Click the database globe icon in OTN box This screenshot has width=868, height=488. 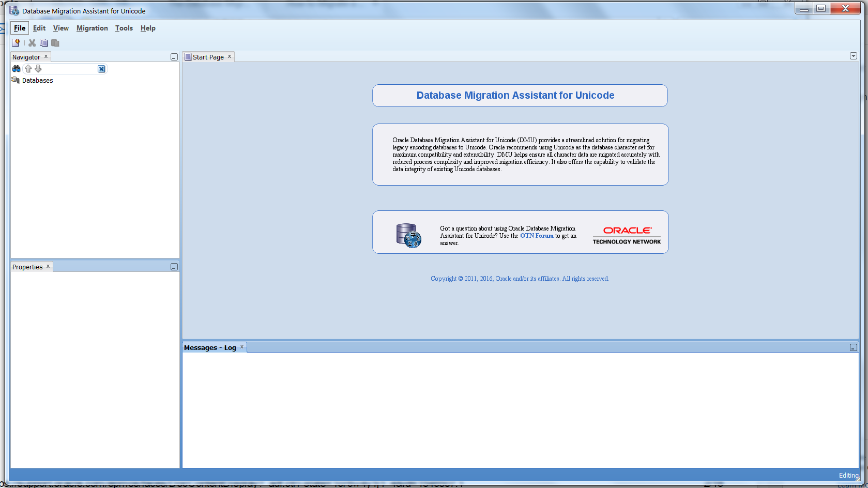click(x=409, y=235)
